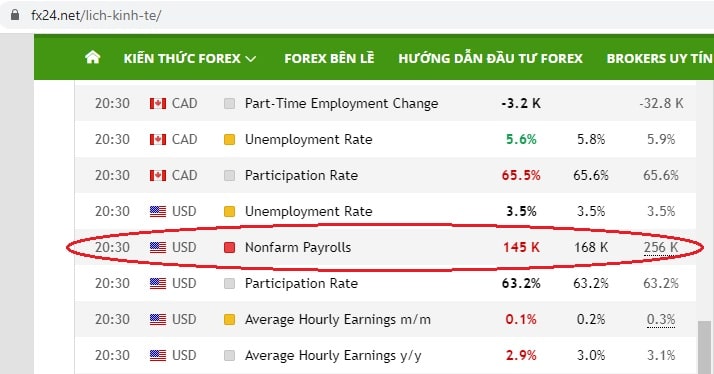The image size is (714, 374).
Task: Click underlined previous value 0.3%
Action: [x=661, y=319]
